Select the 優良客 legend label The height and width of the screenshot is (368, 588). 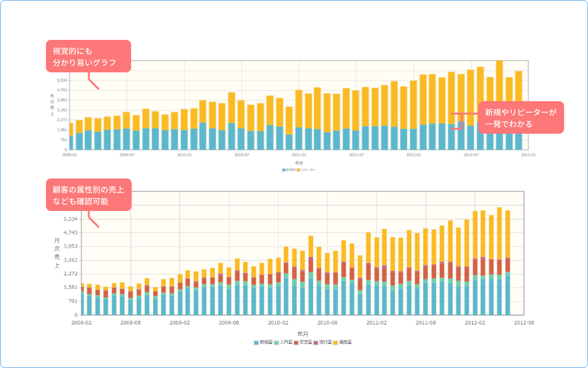pyautogui.click(x=345, y=342)
